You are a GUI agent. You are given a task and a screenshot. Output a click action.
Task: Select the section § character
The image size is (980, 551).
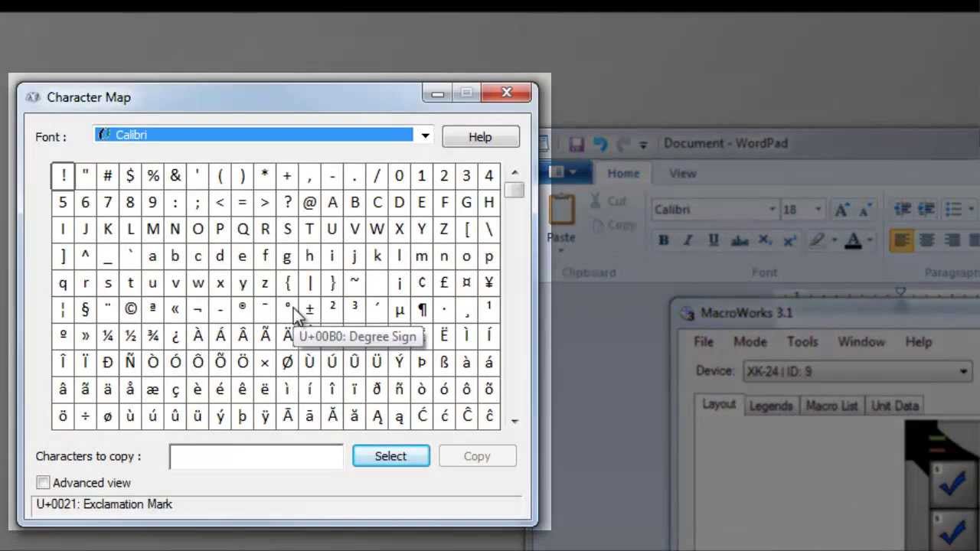[85, 309]
